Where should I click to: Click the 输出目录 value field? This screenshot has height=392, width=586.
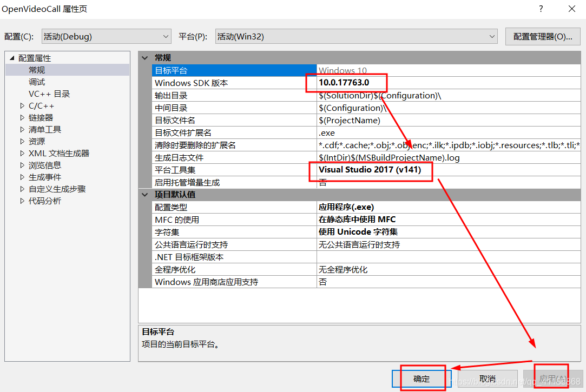pyautogui.click(x=449, y=95)
